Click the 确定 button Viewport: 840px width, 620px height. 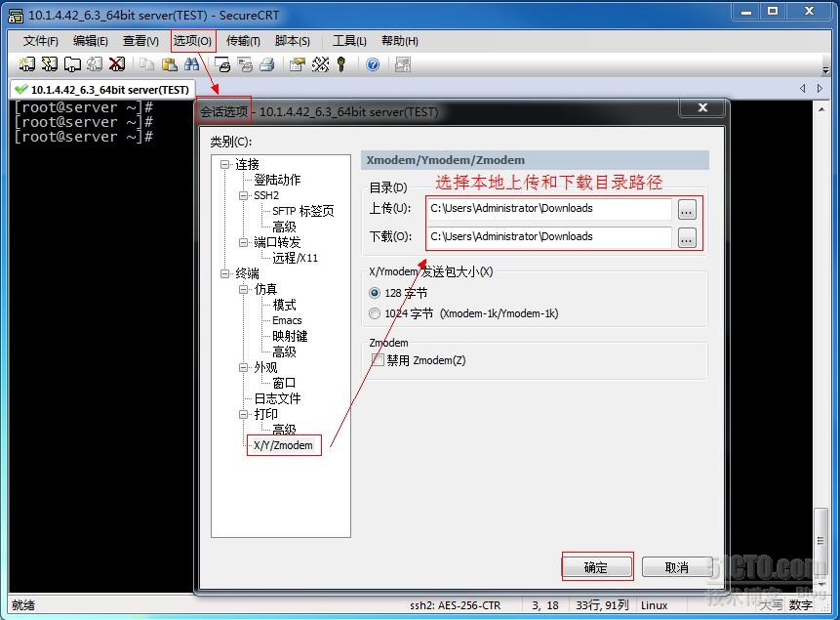tap(597, 567)
